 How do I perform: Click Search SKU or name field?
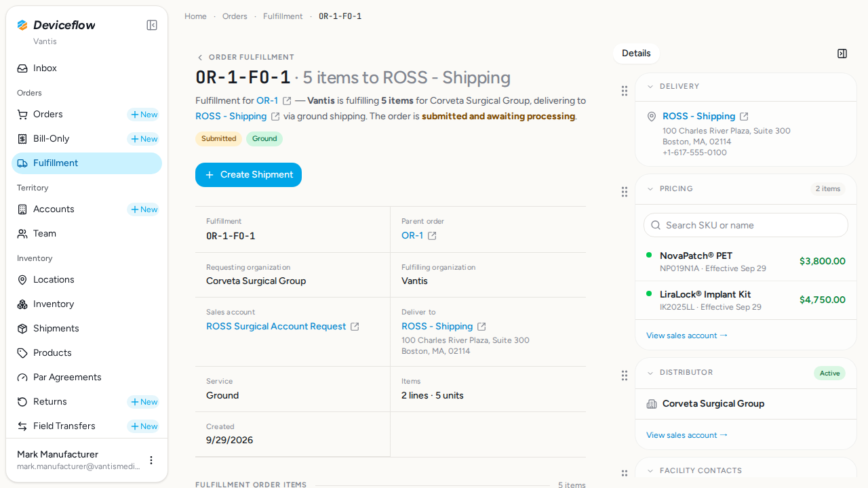(746, 225)
